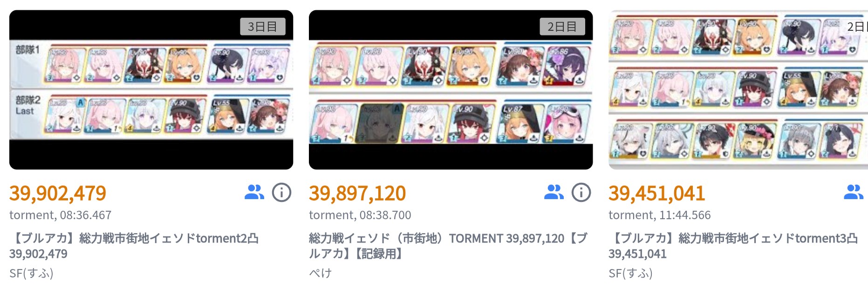Open video title ending torment2凸 39,902,479
Screen dimensions: 868x290
click(134, 246)
